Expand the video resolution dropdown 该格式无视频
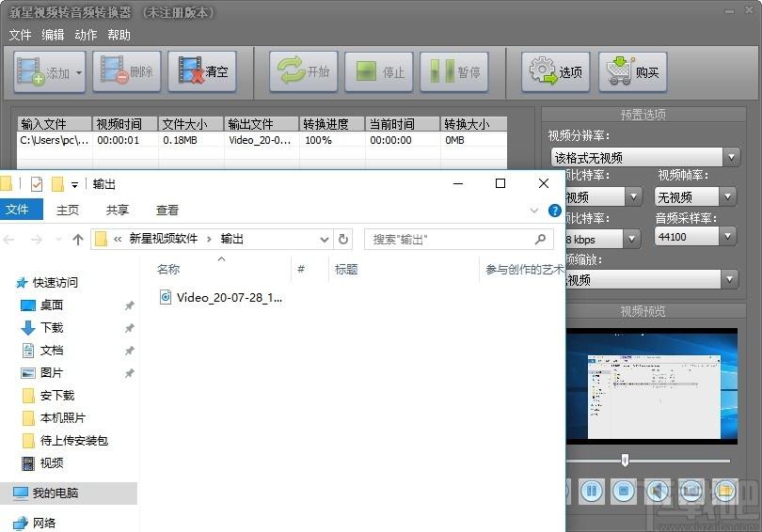The image size is (762, 532). tap(731, 157)
